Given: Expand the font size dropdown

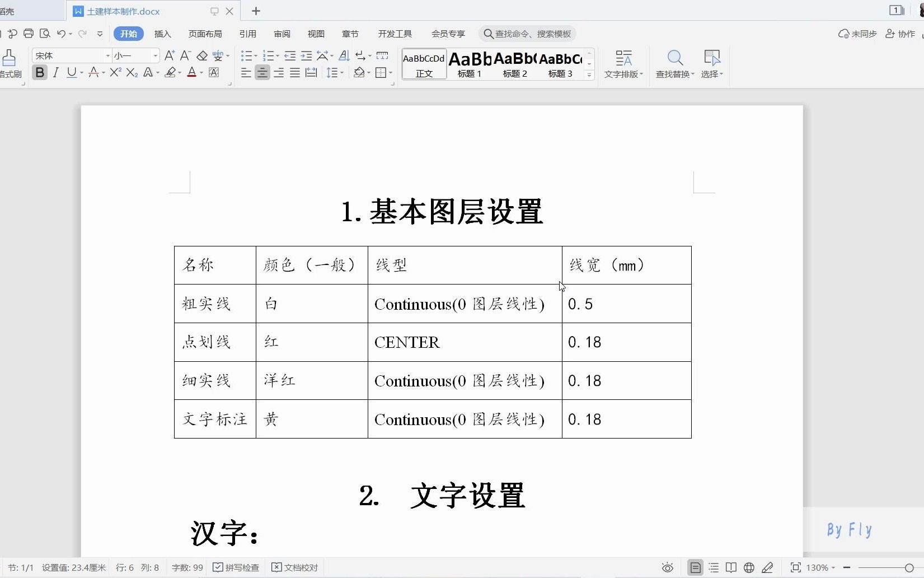Looking at the screenshot, I should (154, 55).
